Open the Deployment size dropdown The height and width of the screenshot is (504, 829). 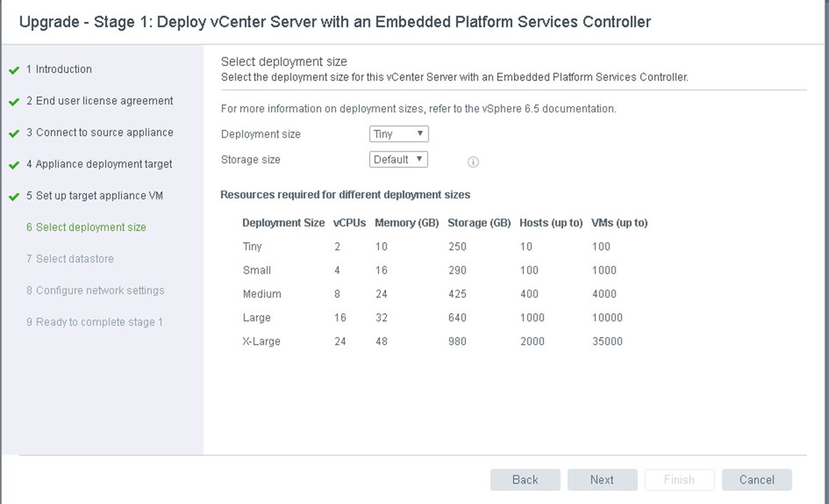(x=399, y=134)
